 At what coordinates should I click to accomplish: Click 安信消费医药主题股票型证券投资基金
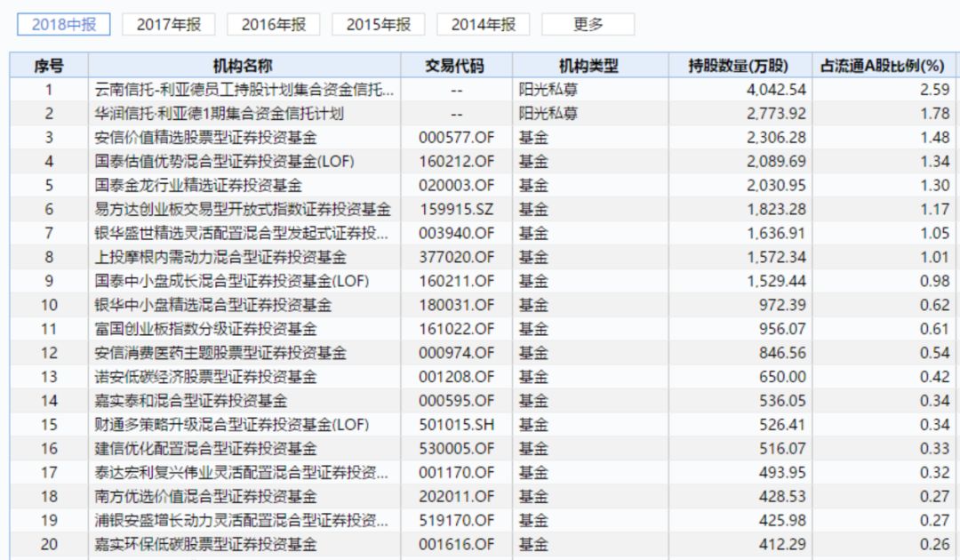click(x=220, y=353)
